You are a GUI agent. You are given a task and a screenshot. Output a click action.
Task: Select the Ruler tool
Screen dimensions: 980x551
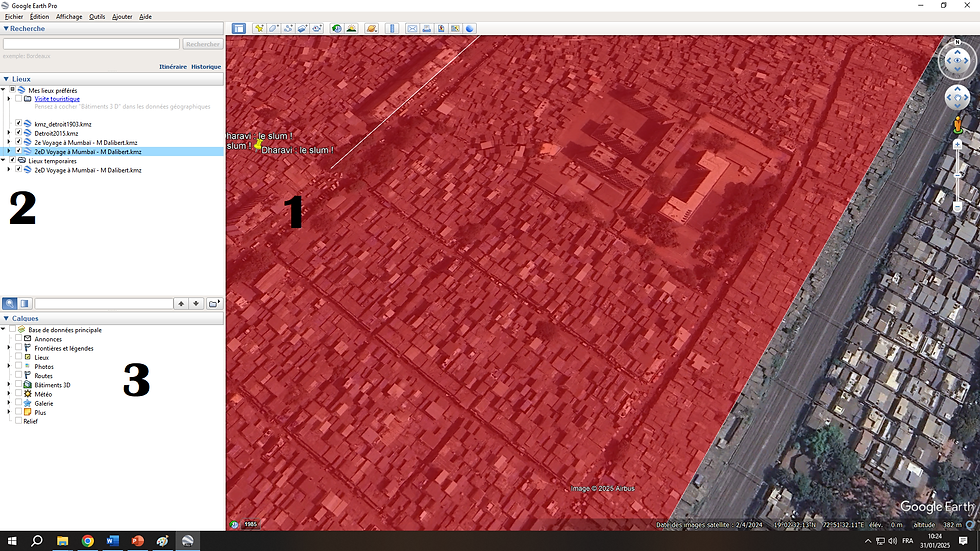392,28
